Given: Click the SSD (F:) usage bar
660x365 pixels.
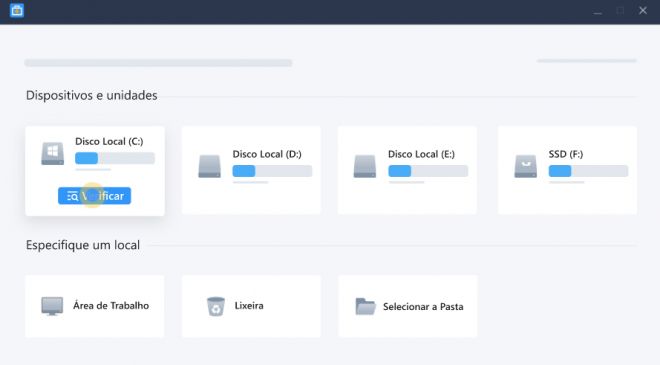Looking at the screenshot, I should (x=588, y=171).
